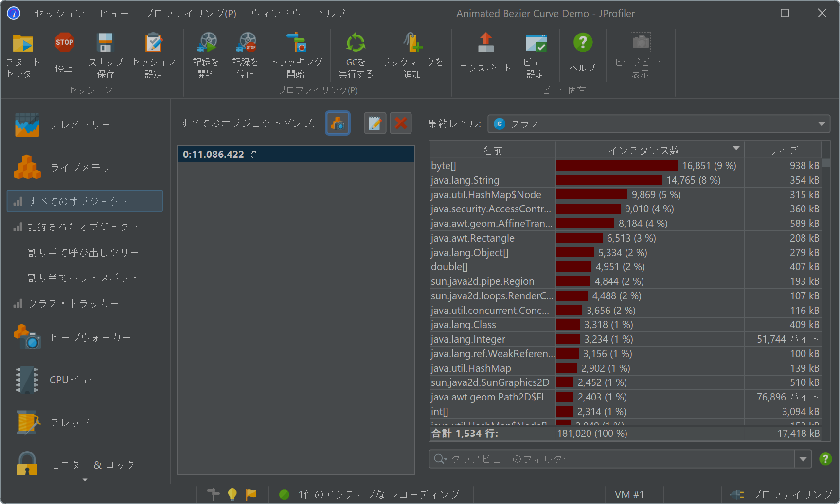Open the ウィンドウ menu
840x504 pixels.
click(276, 13)
